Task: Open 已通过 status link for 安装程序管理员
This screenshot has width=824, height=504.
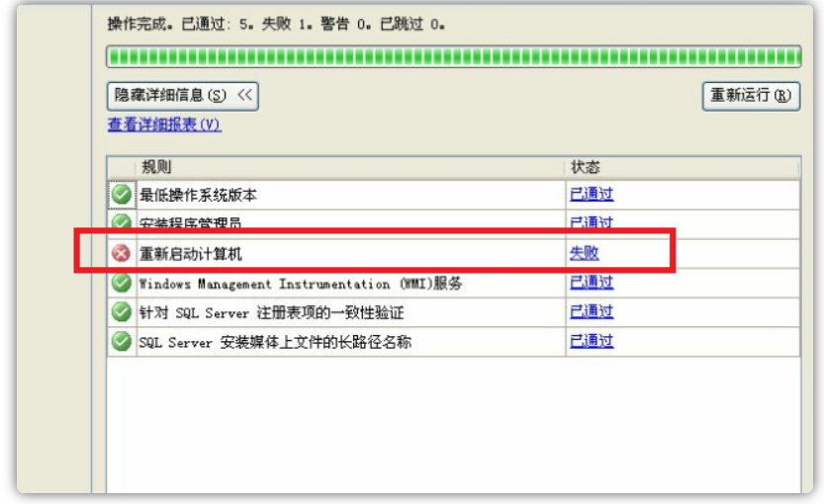Action: tap(591, 223)
